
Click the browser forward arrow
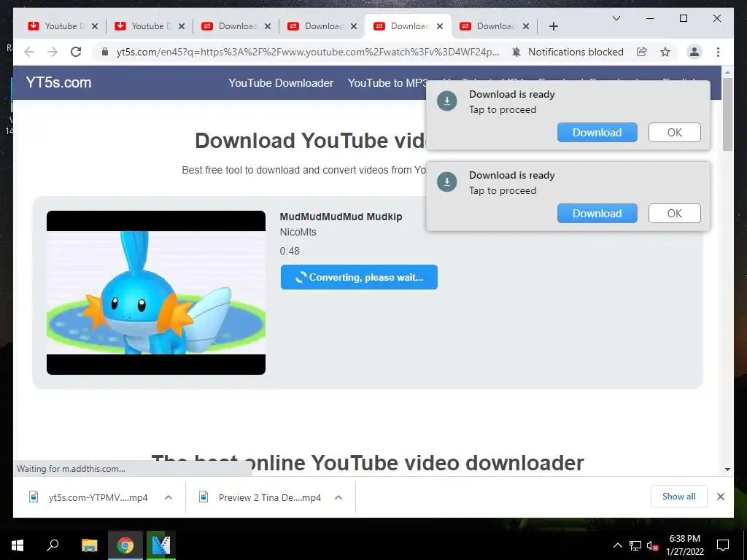(x=53, y=52)
